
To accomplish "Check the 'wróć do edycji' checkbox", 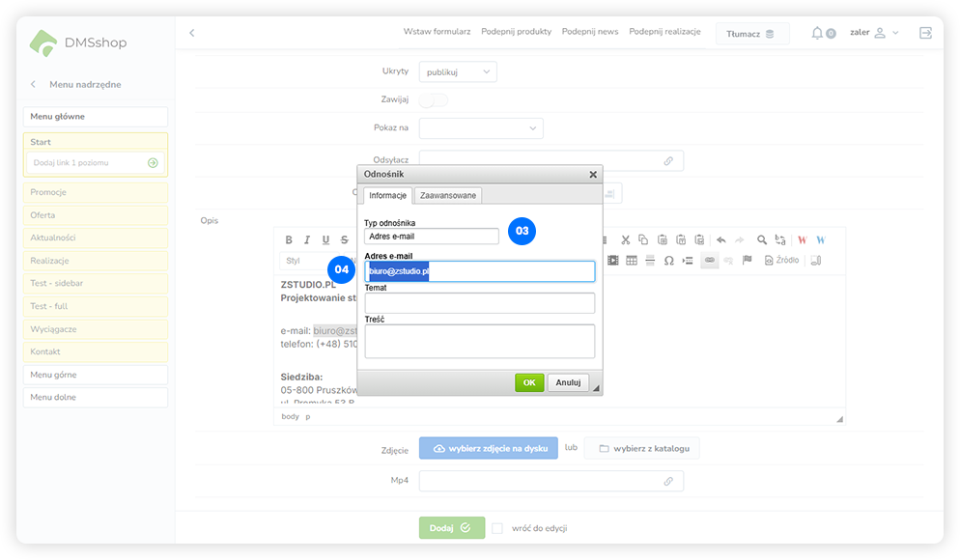I will coord(497,528).
